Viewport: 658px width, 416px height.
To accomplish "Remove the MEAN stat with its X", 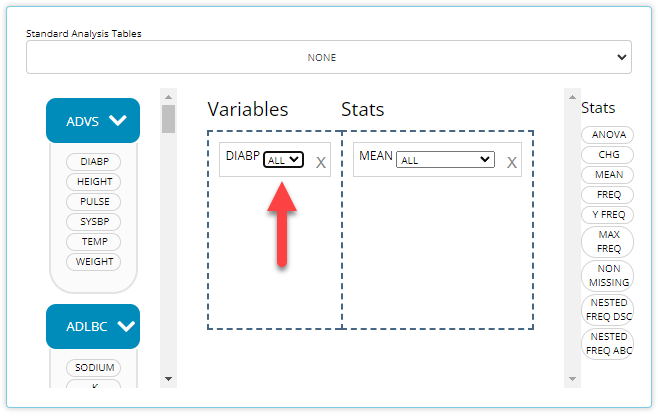I will 511,162.
